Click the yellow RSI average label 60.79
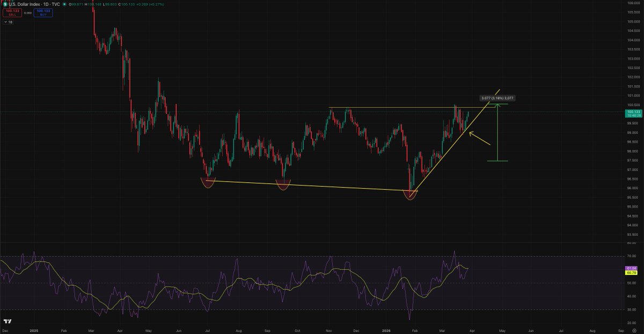644x334 pixels. click(x=631, y=272)
